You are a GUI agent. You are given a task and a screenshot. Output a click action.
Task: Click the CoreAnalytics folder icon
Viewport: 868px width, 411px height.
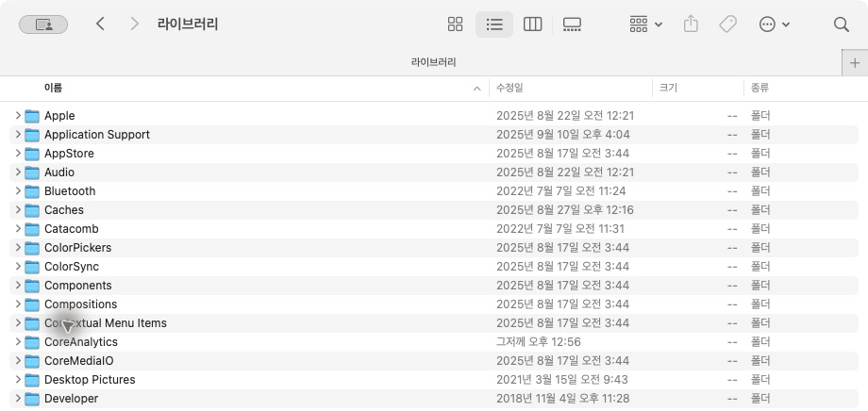tap(32, 342)
